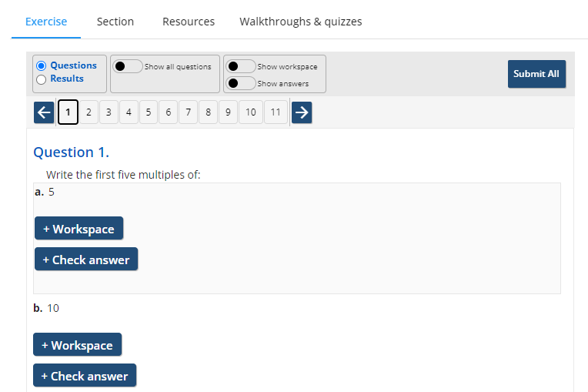Select the Results radio button

(42, 79)
